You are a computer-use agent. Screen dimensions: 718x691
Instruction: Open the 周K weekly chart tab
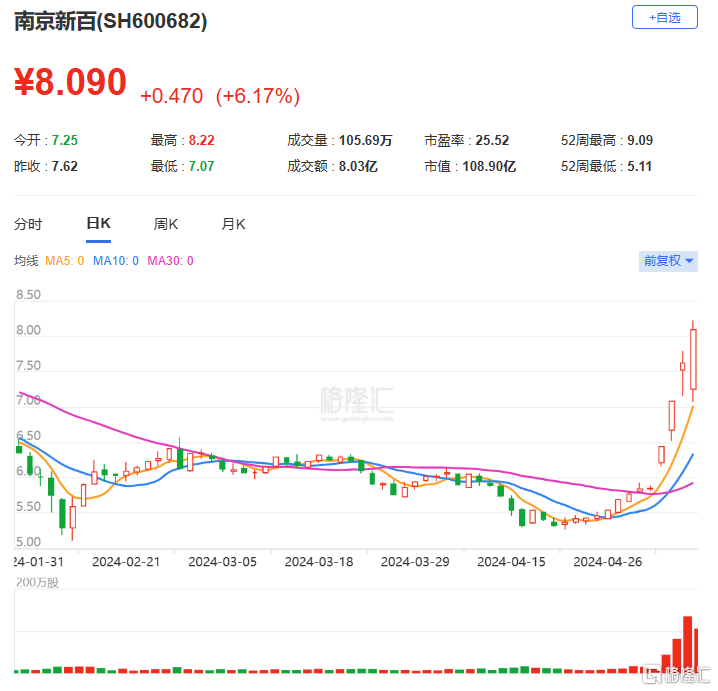click(x=166, y=224)
